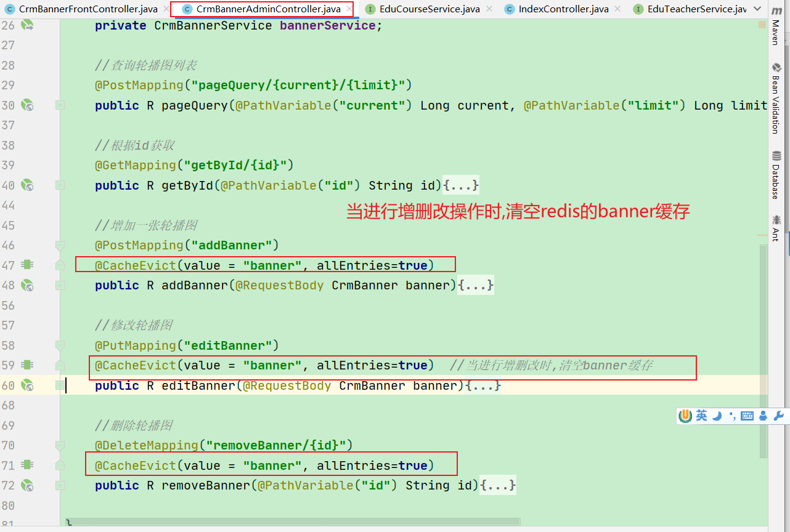The image size is (790, 532).
Task: Click the interface icon on EduCourseService.java tab
Action: click(x=370, y=9)
